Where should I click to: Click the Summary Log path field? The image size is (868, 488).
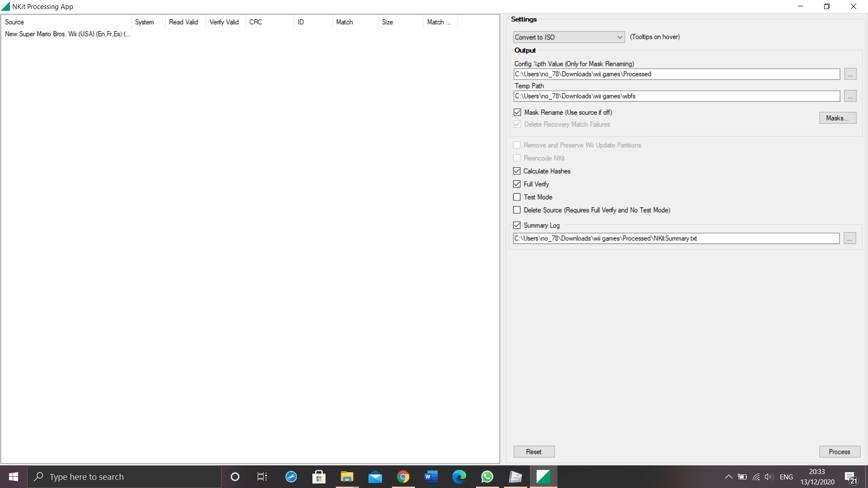pyautogui.click(x=676, y=239)
